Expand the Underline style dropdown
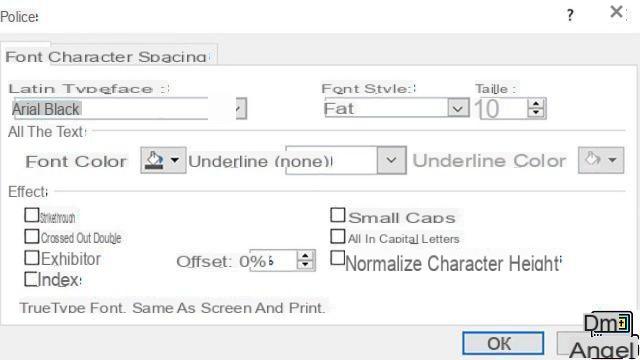Image resolution: width=640 pixels, height=360 pixels. (391, 160)
